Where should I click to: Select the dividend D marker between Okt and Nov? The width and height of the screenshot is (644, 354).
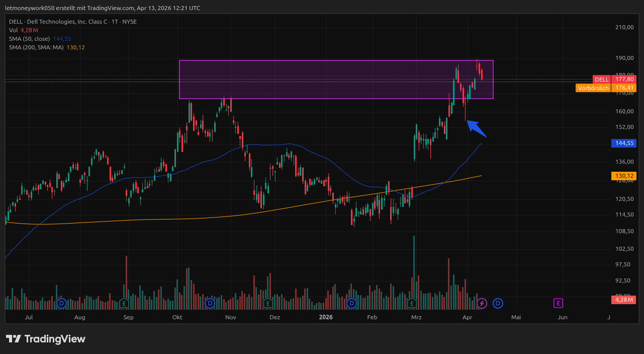(x=210, y=304)
